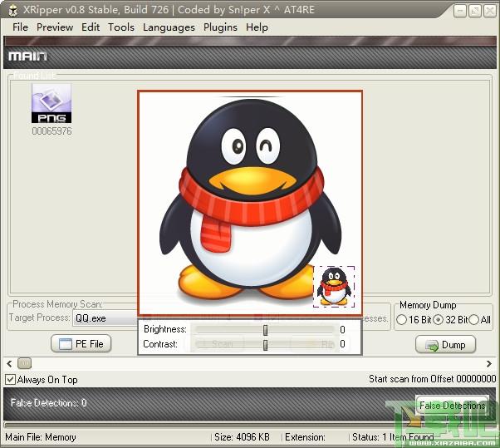Viewport: 500px width, 448px height.
Task: Click the 'Size: 4096 KB' status text
Action: pyautogui.click(x=242, y=437)
